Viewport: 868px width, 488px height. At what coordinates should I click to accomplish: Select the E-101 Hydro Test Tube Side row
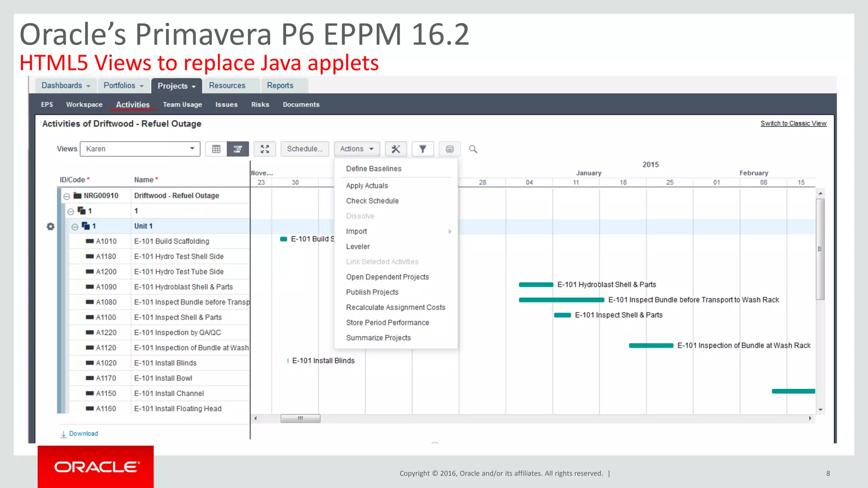pos(159,272)
